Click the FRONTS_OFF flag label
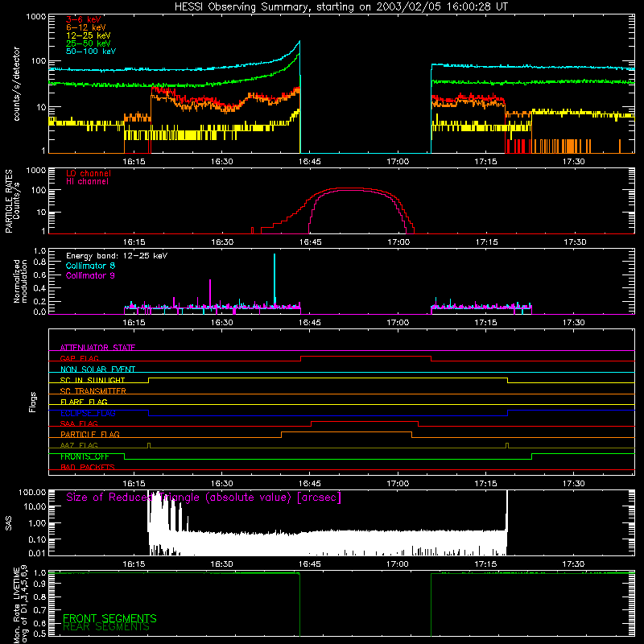 [85, 456]
